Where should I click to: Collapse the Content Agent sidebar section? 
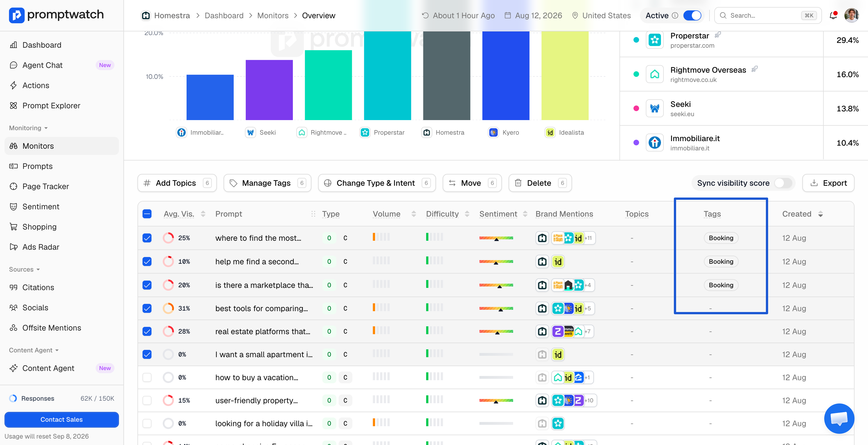pos(34,350)
